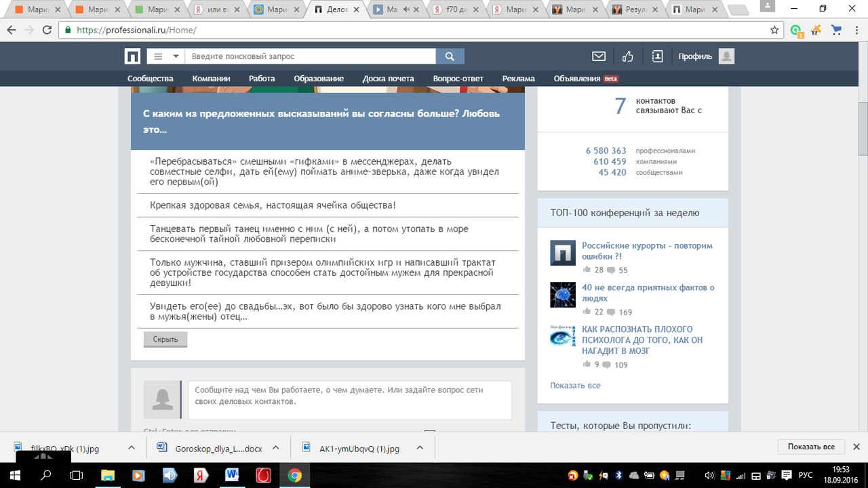Open Word from the taskbar

pyautogui.click(x=232, y=475)
